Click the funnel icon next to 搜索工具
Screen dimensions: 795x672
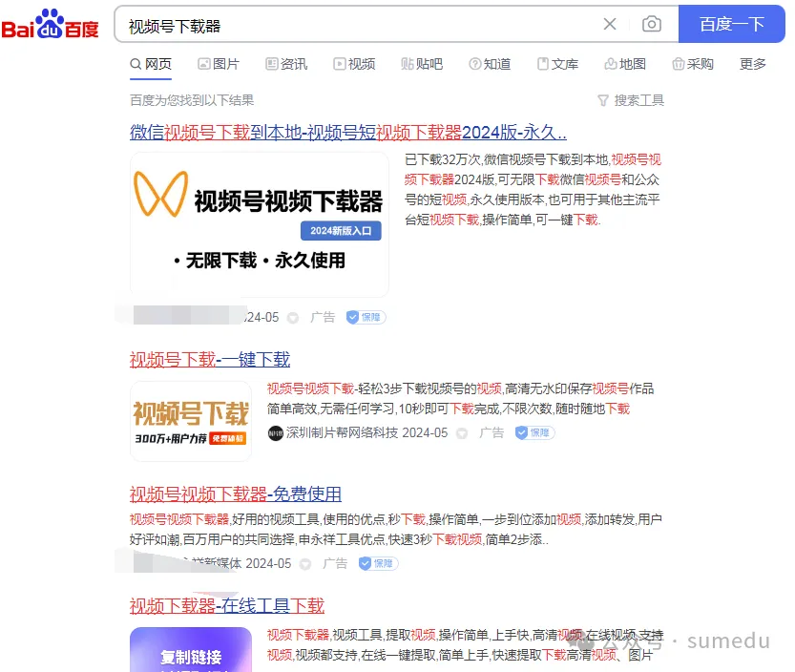(x=602, y=99)
